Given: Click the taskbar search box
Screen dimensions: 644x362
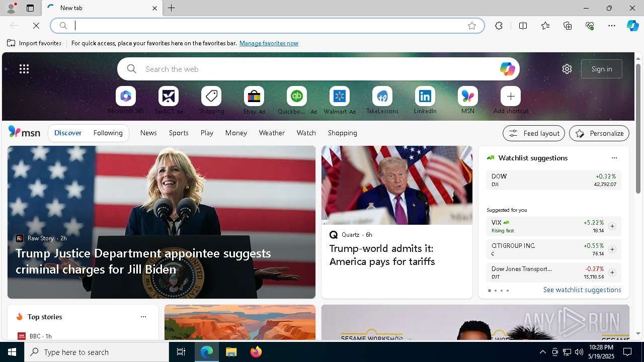Looking at the screenshot, I should pos(97,352).
